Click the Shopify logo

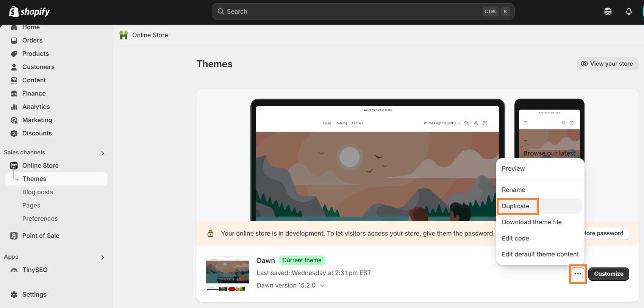click(x=30, y=11)
